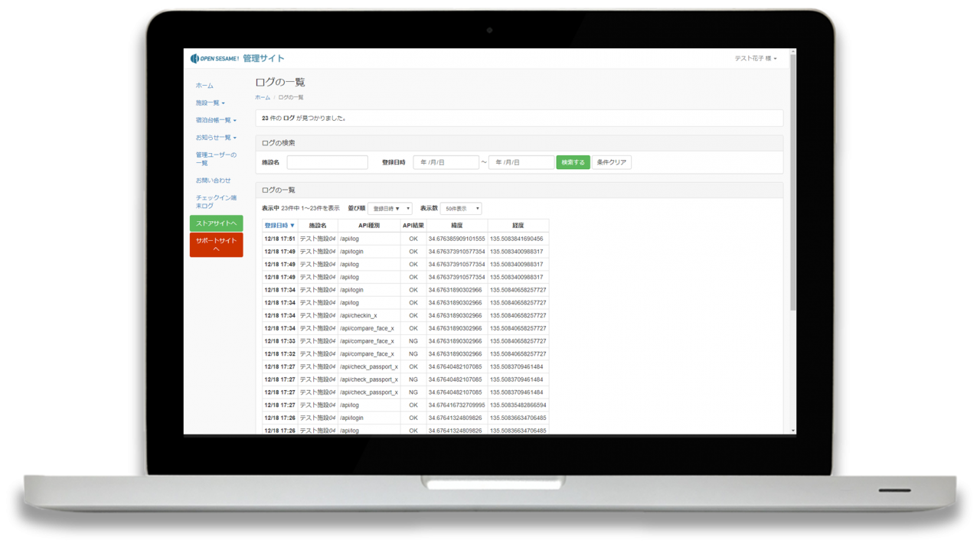Viewport: 980px width, 547px height.
Task: Click the start date 登録日時 field
Action: tap(446, 162)
